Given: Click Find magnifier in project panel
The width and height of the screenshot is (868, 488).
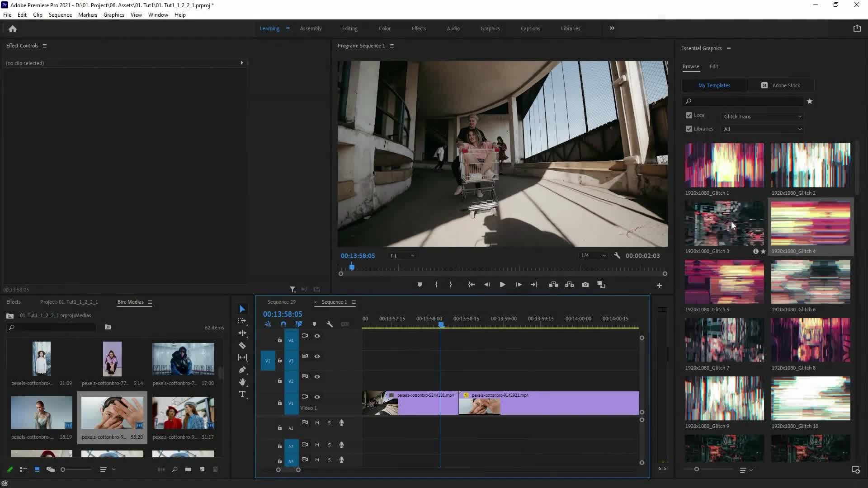Looking at the screenshot, I should pyautogui.click(x=175, y=469).
